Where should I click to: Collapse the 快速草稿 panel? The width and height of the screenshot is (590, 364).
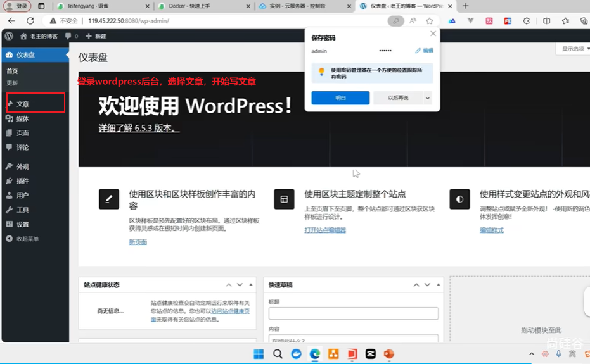(439, 285)
